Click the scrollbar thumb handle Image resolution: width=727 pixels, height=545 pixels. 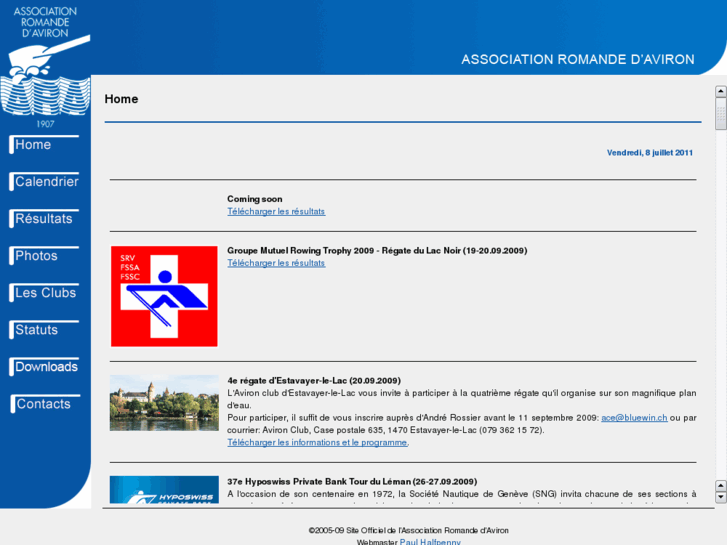(721, 113)
